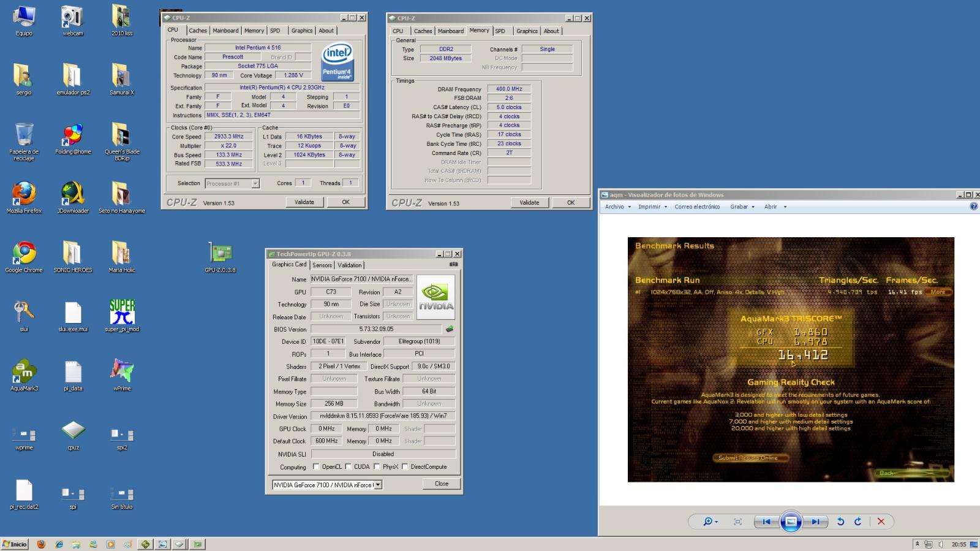
Task: Click the GPU Name field in GPU-Z
Action: pos(362,279)
